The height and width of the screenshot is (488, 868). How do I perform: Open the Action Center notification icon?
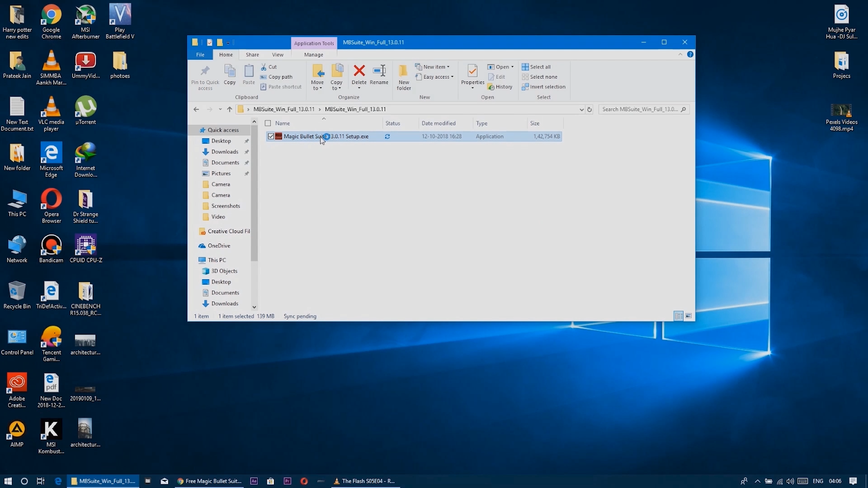point(853,481)
